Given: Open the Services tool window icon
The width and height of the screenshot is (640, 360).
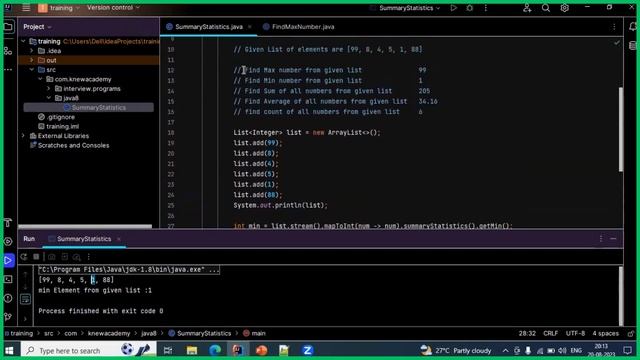Looking at the screenshot, I should (x=8, y=242).
